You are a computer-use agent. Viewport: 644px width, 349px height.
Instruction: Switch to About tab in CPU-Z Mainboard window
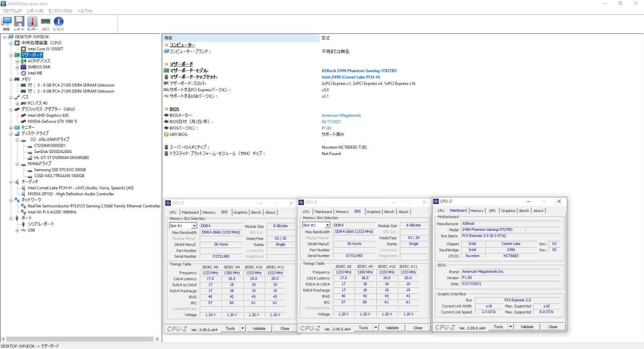[538, 210]
